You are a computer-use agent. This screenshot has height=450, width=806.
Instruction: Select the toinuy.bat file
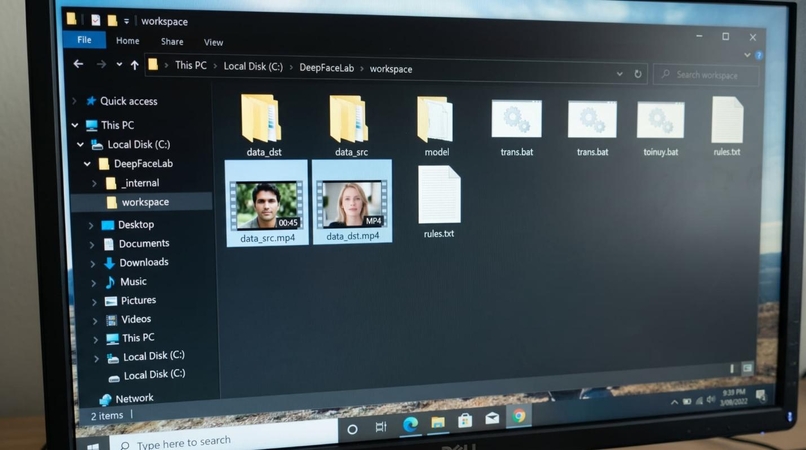click(x=661, y=129)
